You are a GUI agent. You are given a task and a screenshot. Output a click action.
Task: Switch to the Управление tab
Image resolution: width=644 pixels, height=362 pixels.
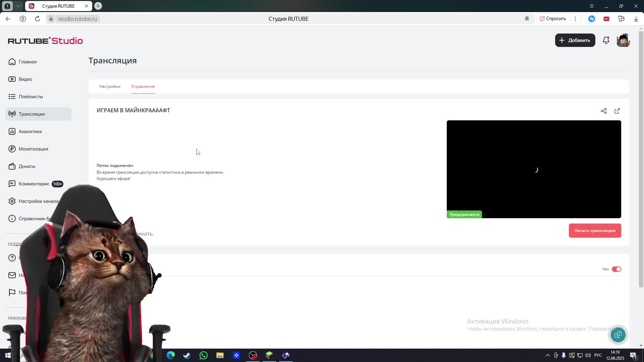143,86
